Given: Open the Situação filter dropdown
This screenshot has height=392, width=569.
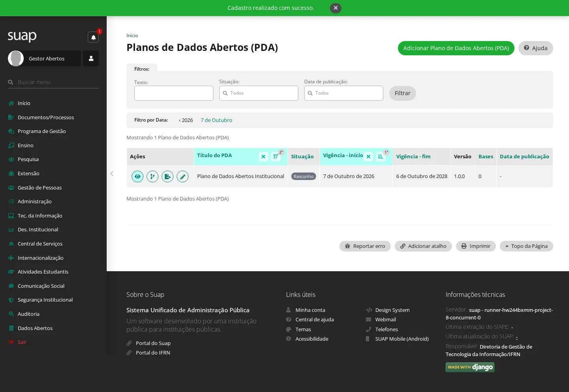Looking at the screenshot, I should 259,93.
